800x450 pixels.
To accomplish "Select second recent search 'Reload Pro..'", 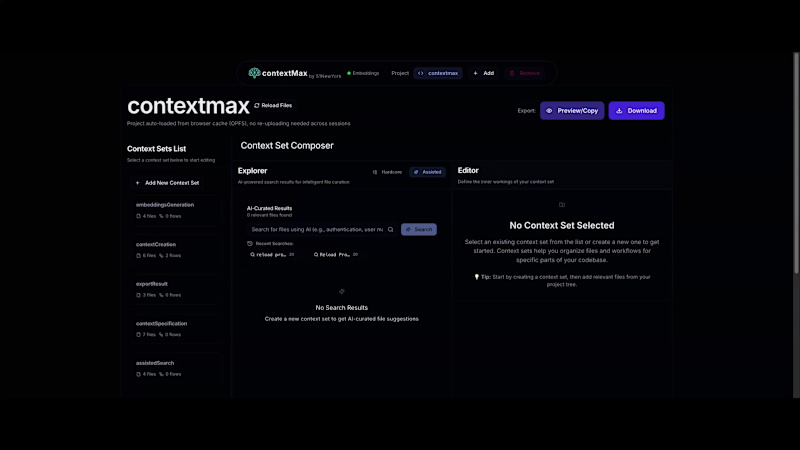I will (336, 255).
